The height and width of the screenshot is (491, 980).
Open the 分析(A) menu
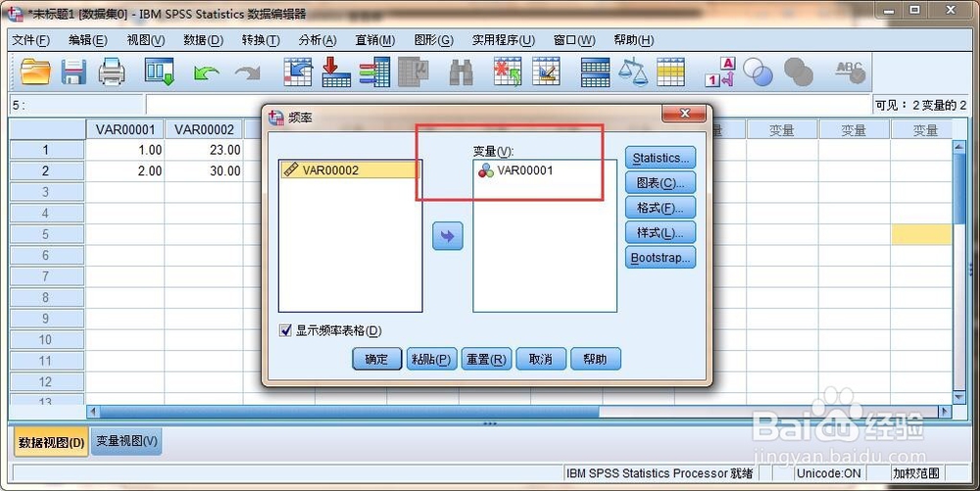pos(318,40)
